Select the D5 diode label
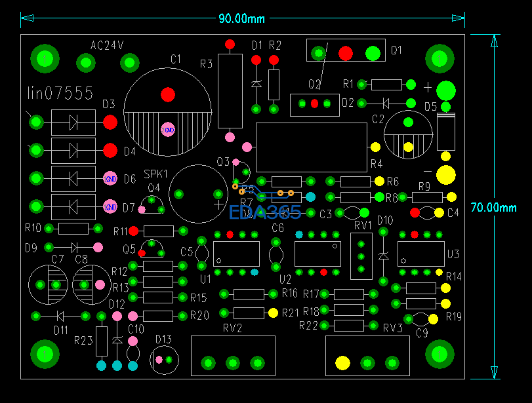Viewport: 532px width, 403px height. [x=430, y=107]
